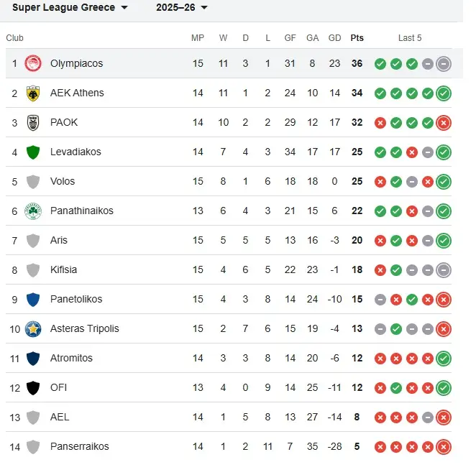This screenshot has height=475, width=476.
Task: Click the Last 5 column header
Action: [410, 38]
